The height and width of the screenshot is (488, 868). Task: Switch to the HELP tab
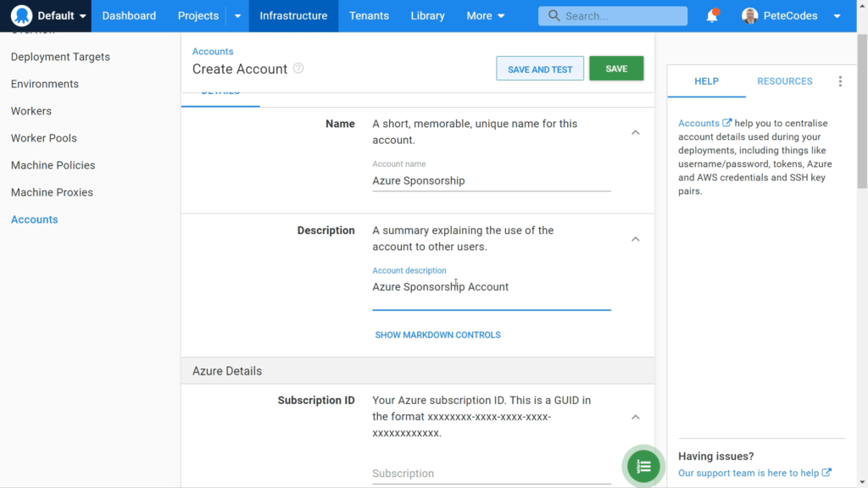(706, 81)
